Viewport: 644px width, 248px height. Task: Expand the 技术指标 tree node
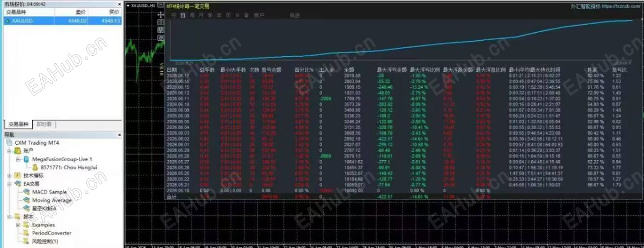(9, 176)
